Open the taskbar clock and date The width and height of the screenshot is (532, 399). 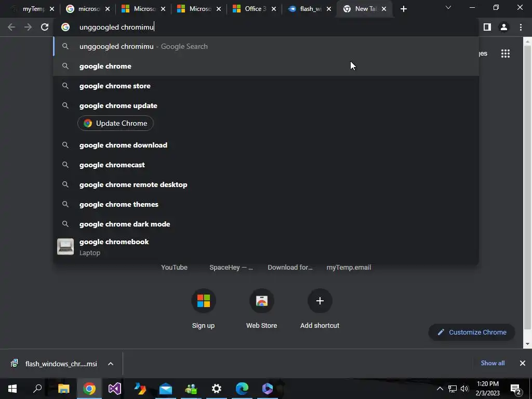487,389
